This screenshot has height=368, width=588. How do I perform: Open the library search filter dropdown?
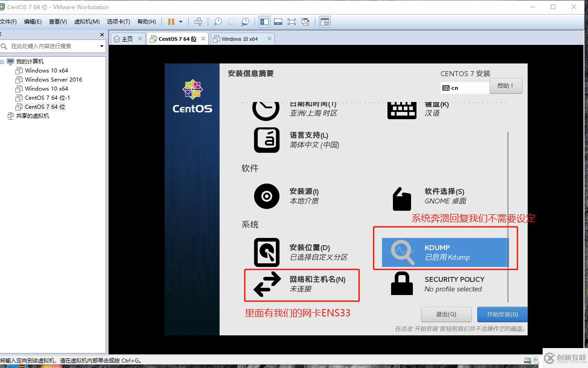pos(102,46)
